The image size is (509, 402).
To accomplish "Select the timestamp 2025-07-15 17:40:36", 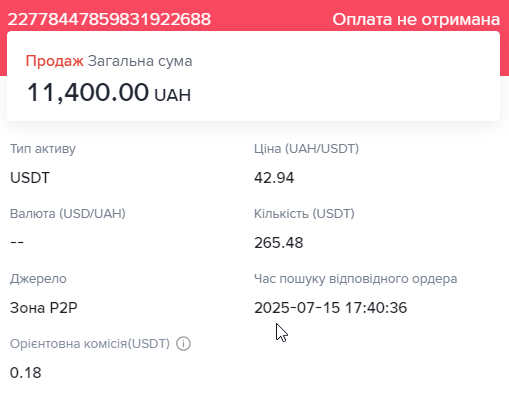I will point(330,308).
